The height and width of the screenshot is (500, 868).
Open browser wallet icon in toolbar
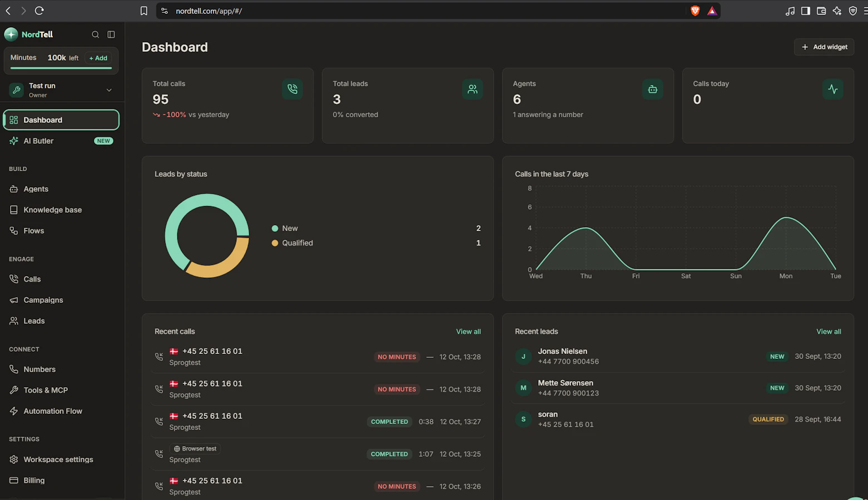point(821,11)
